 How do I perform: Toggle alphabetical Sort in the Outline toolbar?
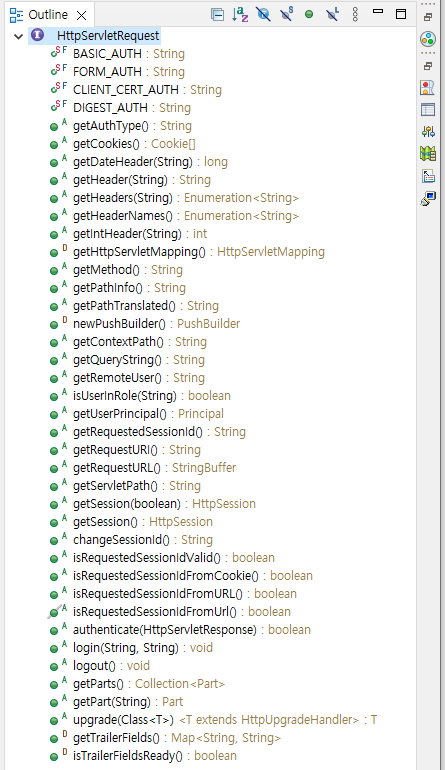coord(240,14)
